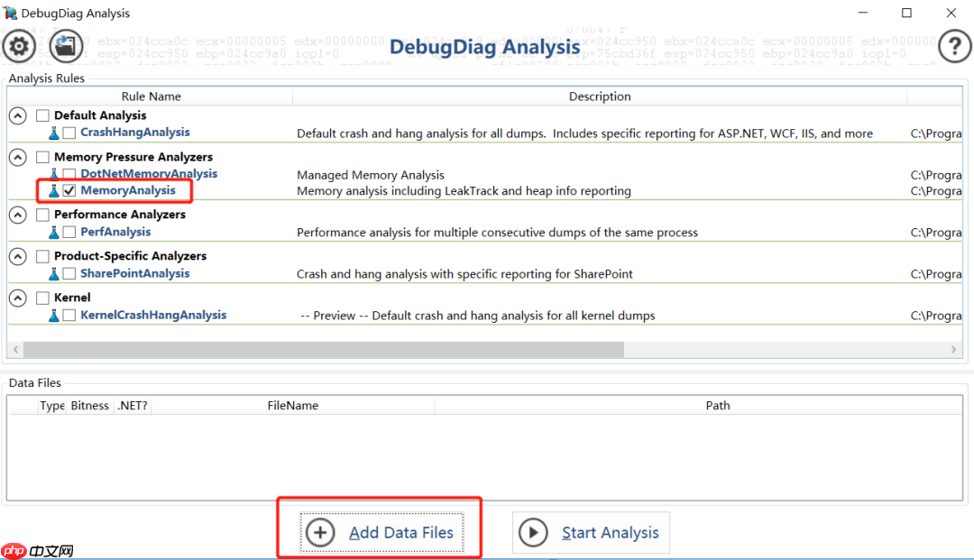Click the flask icon beside PerfAnalysis
This screenshot has width=974, height=560.
54,233
